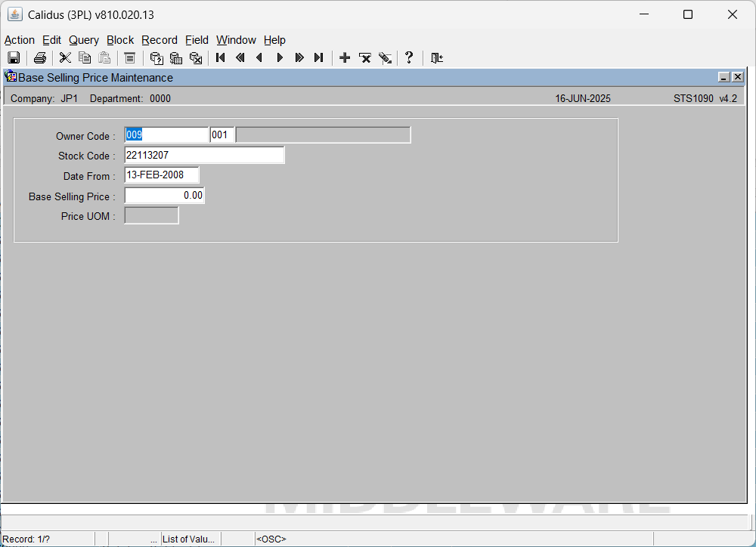Open the Help menu
The height and width of the screenshot is (547, 756).
pos(275,40)
